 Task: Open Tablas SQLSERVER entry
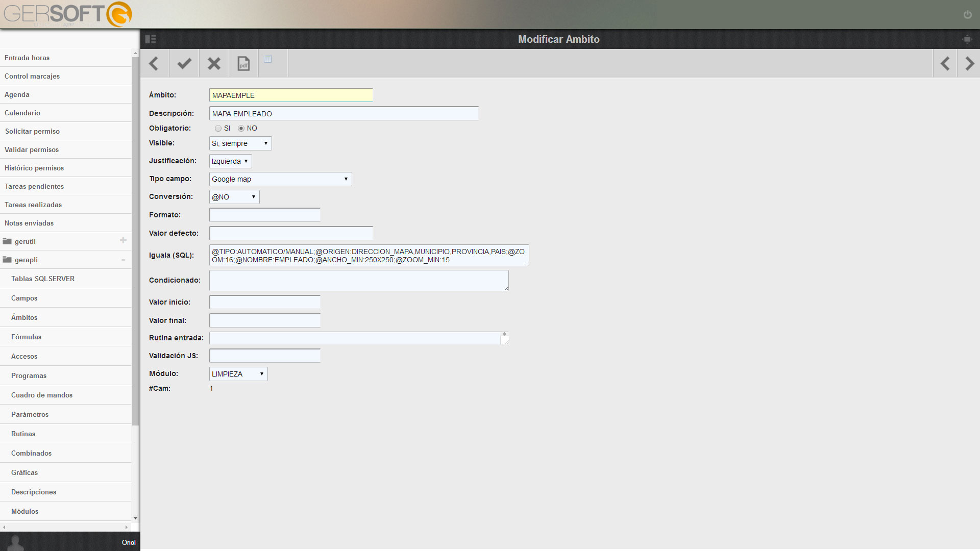click(x=66, y=279)
